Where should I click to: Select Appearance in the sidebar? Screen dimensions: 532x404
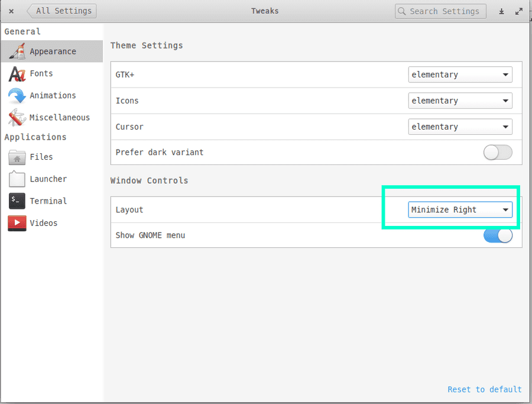pos(52,51)
